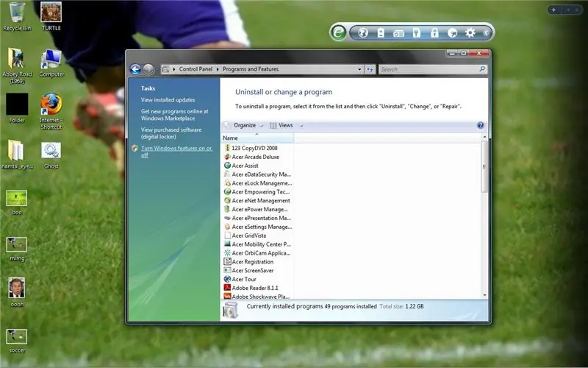Click the Views button

(282, 125)
